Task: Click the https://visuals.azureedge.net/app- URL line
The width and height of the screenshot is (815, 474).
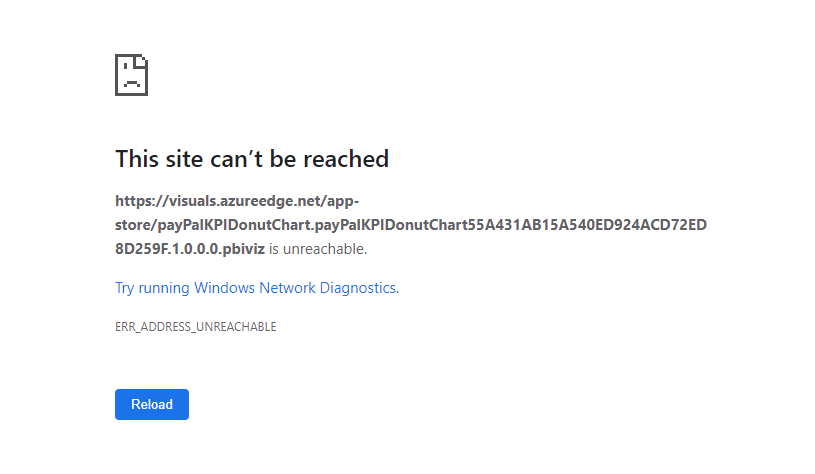Action: coord(237,201)
